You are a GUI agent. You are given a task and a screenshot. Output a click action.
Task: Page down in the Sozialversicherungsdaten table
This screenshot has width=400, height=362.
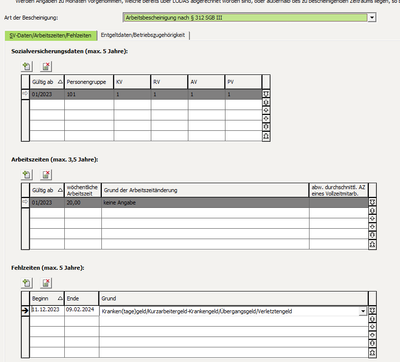point(266,127)
